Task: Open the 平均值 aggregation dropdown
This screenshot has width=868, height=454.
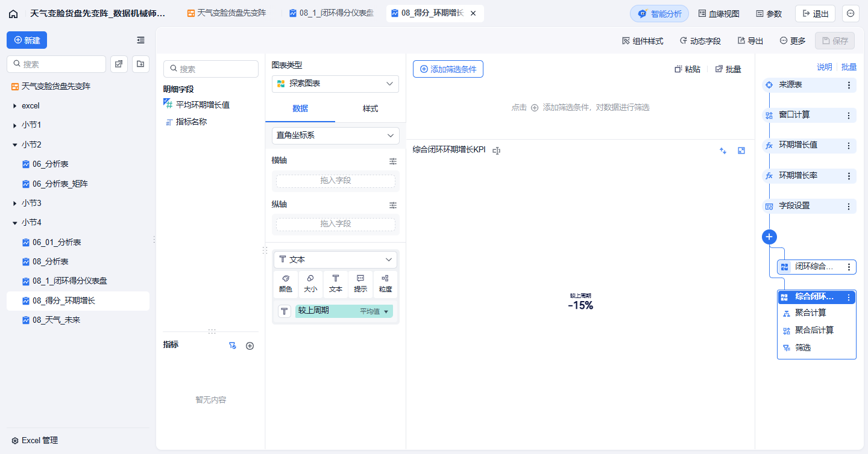Action: 375,311
